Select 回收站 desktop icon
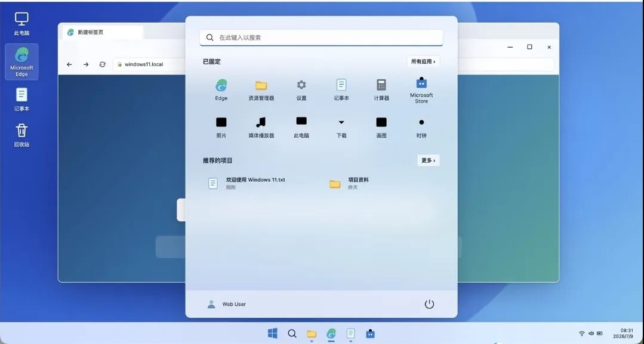The height and width of the screenshot is (344, 644). click(x=21, y=135)
